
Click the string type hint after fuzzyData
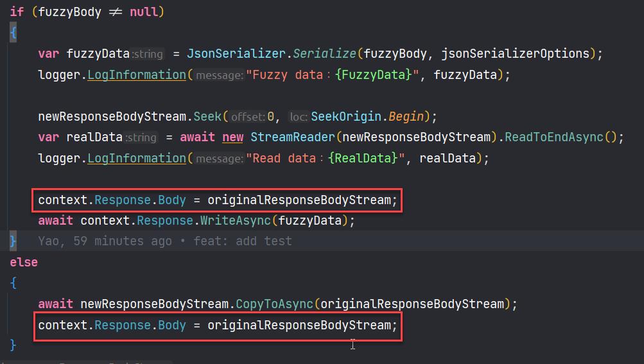tap(148, 55)
